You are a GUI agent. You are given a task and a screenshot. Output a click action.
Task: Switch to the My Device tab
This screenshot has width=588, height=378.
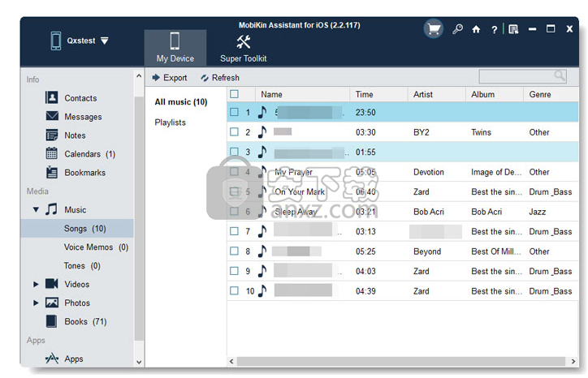[175, 48]
